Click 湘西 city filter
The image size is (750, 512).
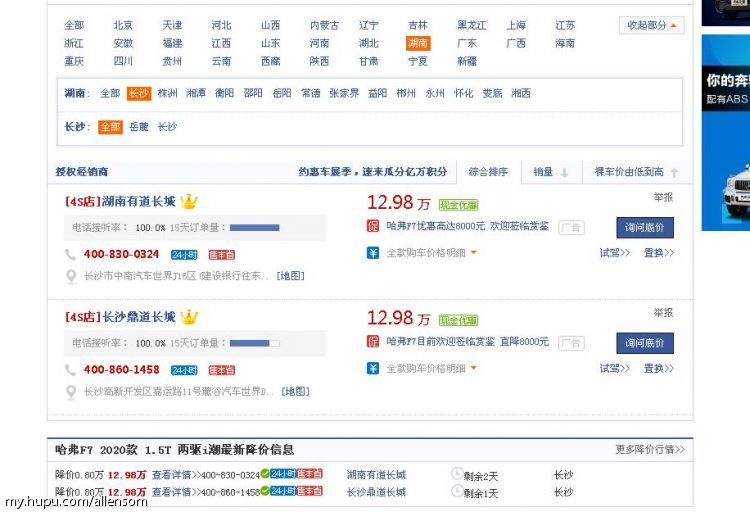tap(521, 93)
